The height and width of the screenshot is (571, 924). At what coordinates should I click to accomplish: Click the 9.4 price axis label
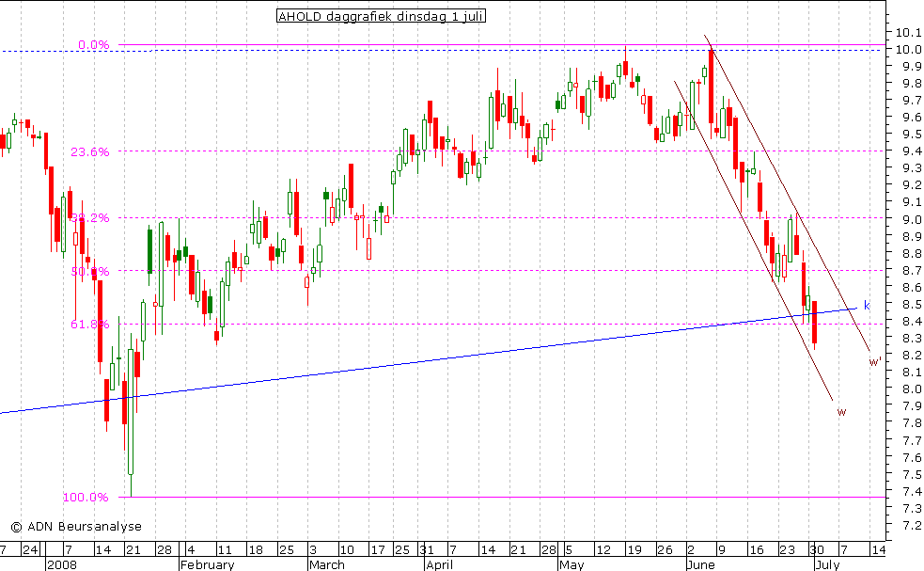[912, 151]
